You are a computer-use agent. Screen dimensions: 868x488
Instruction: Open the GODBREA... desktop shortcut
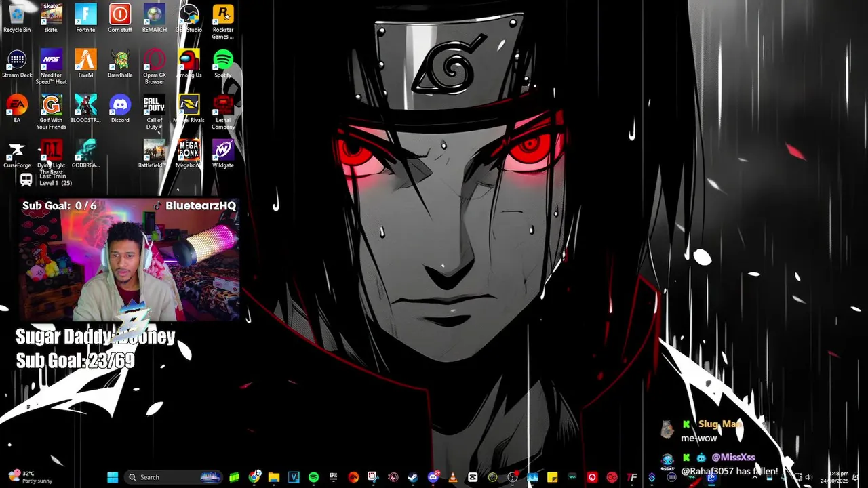point(85,155)
